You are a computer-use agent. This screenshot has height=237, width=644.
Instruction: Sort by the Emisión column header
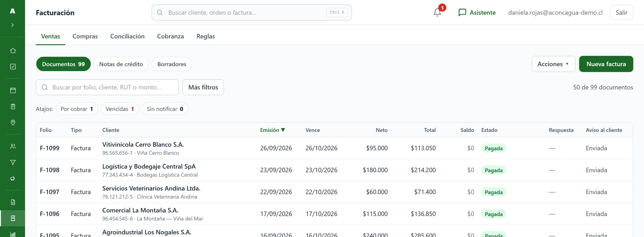pos(272,130)
